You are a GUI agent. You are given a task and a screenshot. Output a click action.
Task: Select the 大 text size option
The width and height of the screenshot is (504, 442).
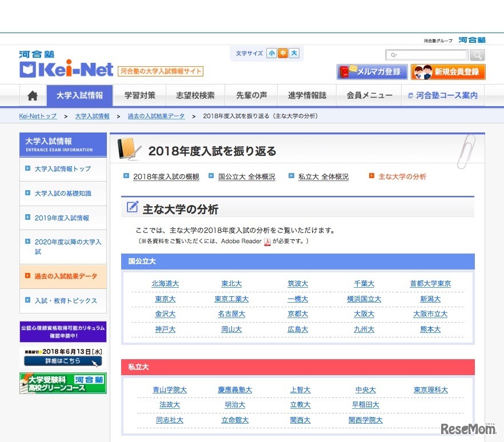pyautogui.click(x=294, y=53)
